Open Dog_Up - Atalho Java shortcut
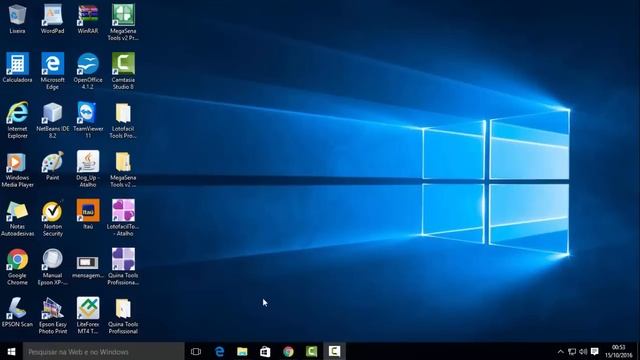 88,162
